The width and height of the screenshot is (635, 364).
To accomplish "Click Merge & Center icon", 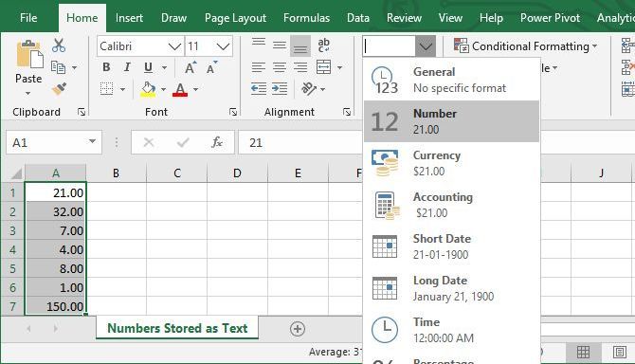I will (323, 67).
